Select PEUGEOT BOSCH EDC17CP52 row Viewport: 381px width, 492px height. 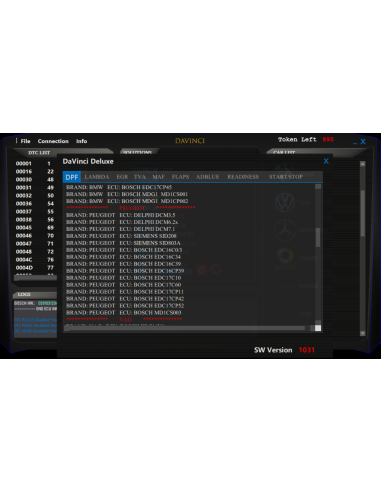[x=125, y=306]
